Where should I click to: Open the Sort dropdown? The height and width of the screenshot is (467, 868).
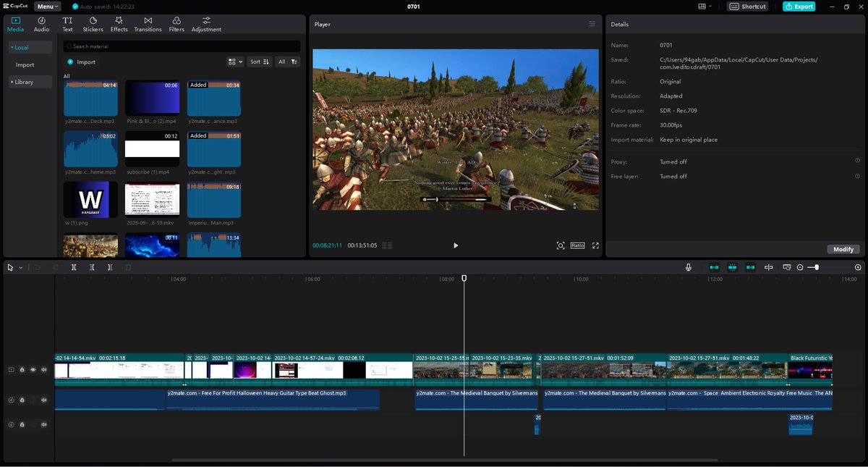(x=260, y=62)
